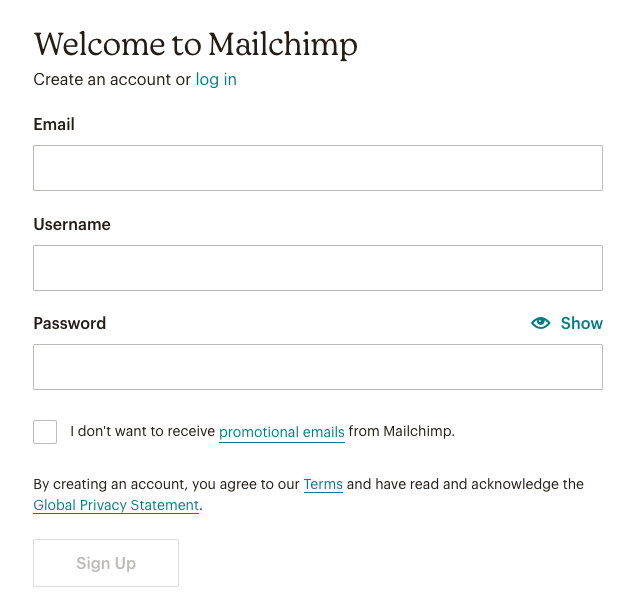Open the log in link

216,80
